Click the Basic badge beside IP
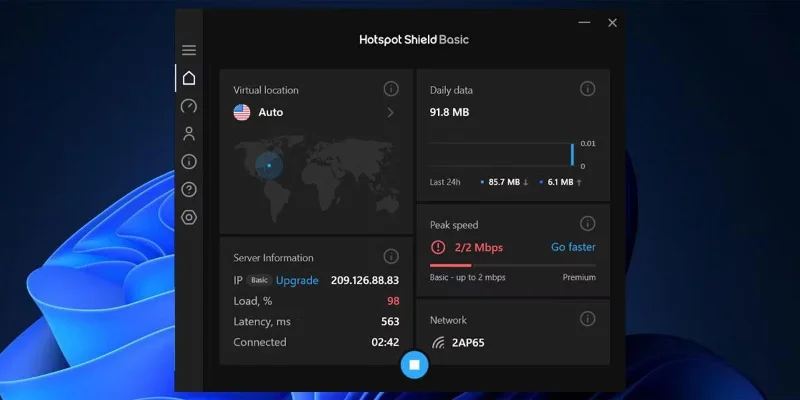The image size is (800, 400). pos(259,280)
